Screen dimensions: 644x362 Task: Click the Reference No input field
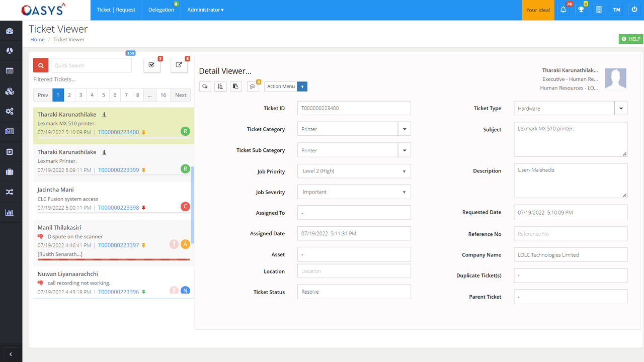[571, 234]
